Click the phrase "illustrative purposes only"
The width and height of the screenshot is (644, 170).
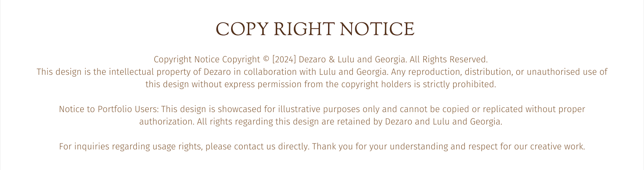(x=329, y=109)
